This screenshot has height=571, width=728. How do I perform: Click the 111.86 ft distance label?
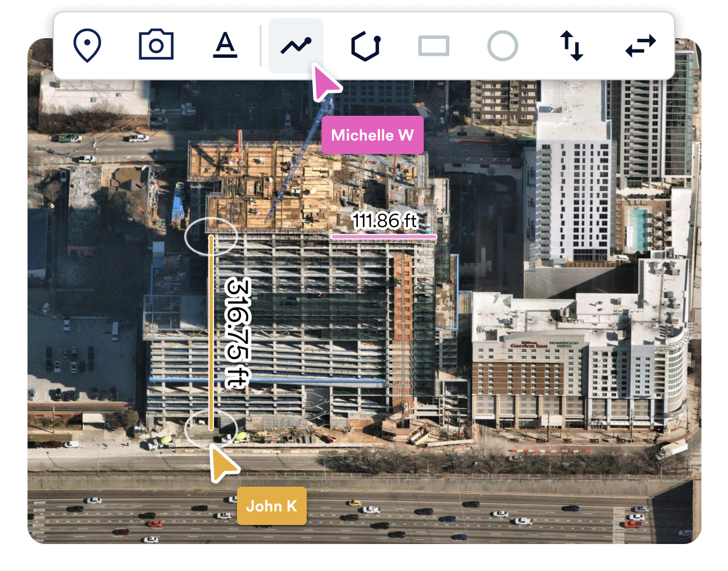(x=384, y=221)
